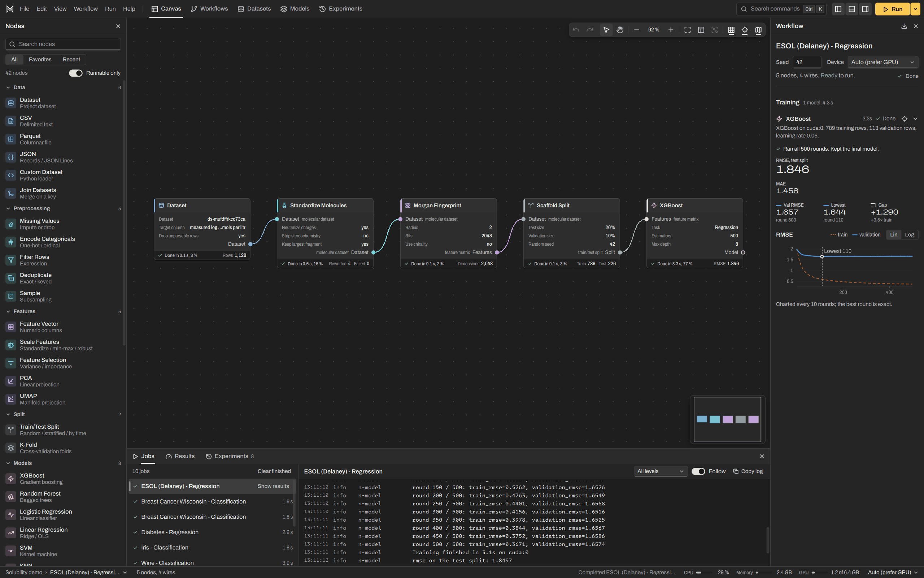Viewport: 924px width, 578px height.
Task: Click Copy log button
Action: tap(748, 471)
